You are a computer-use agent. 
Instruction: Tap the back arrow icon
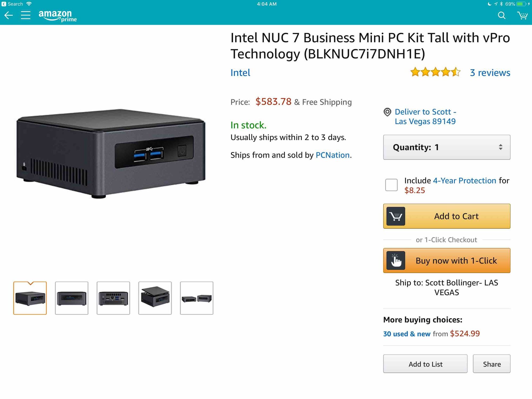coord(9,15)
